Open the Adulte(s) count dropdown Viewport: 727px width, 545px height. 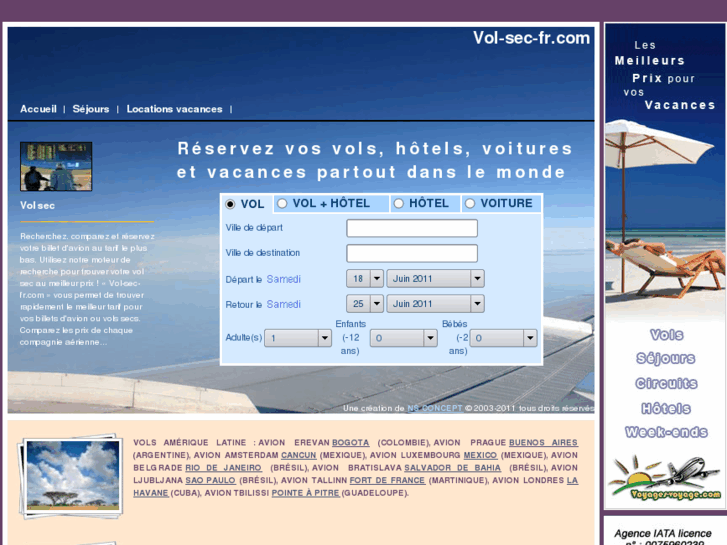click(298, 338)
